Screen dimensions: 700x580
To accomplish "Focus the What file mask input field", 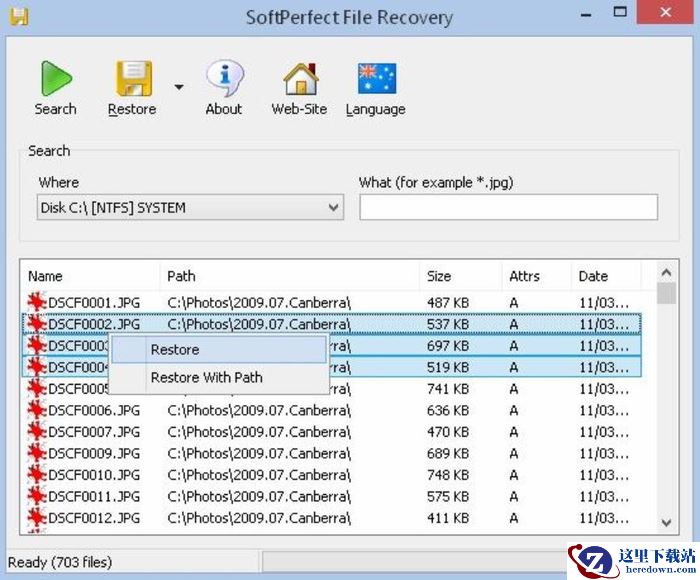I will tap(508, 207).
